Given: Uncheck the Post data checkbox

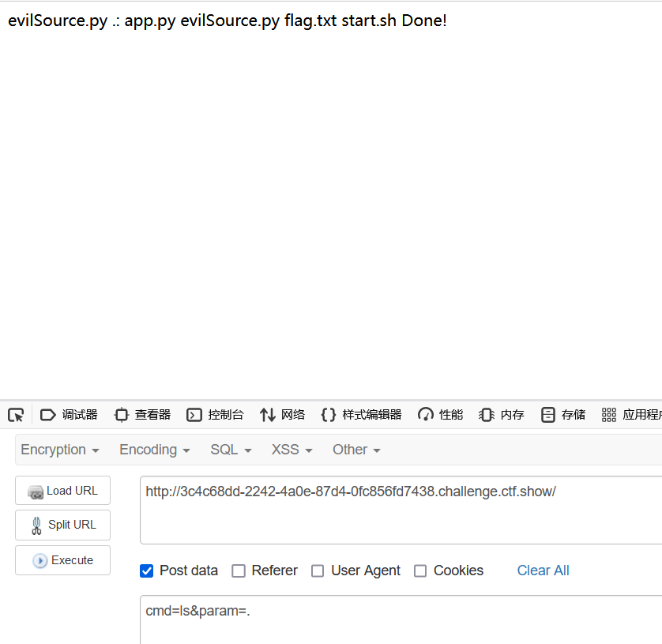Looking at the screenshot, I should (x=147, y=571).
